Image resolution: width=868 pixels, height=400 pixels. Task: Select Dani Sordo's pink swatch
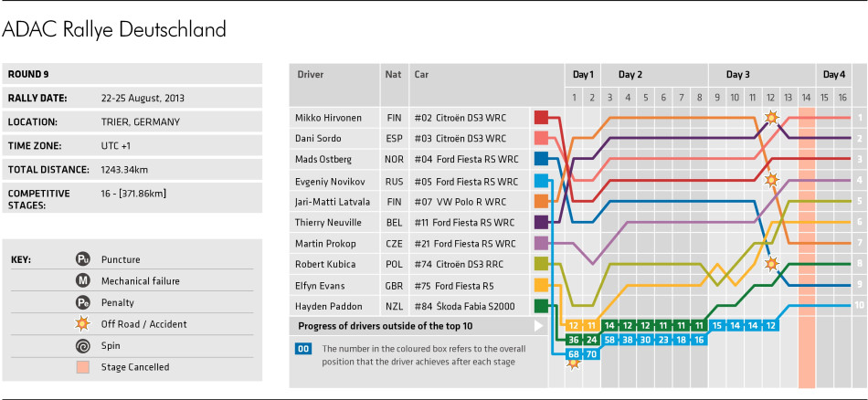click(x=541, y=138)
